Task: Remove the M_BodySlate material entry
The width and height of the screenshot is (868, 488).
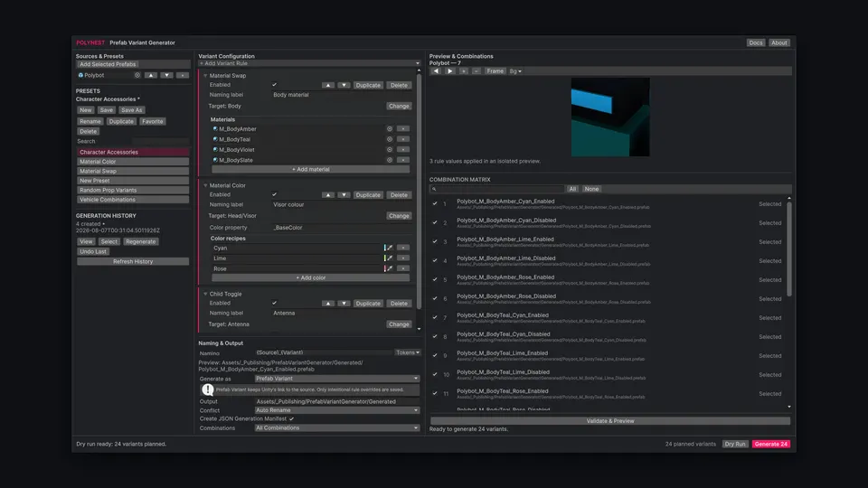Action: click(x=403, y=160)
